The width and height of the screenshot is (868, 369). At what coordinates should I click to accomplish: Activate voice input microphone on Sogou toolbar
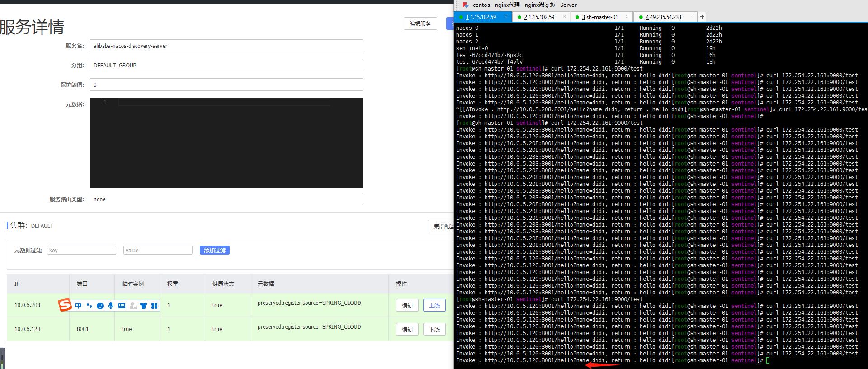click(x=111, y=306)
